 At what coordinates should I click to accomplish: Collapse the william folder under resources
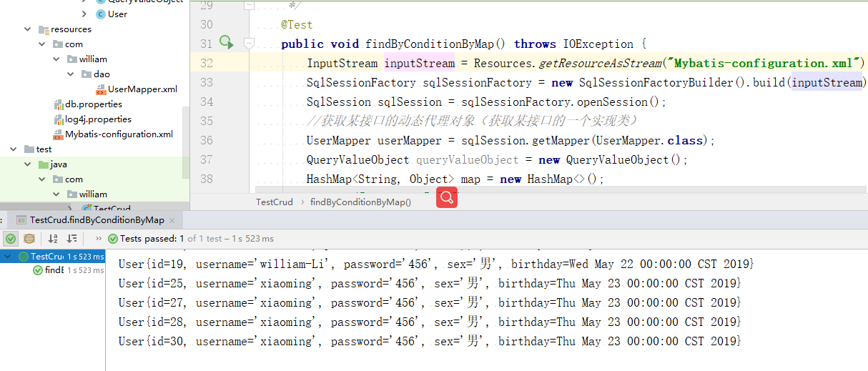click(x=57, y=59)
